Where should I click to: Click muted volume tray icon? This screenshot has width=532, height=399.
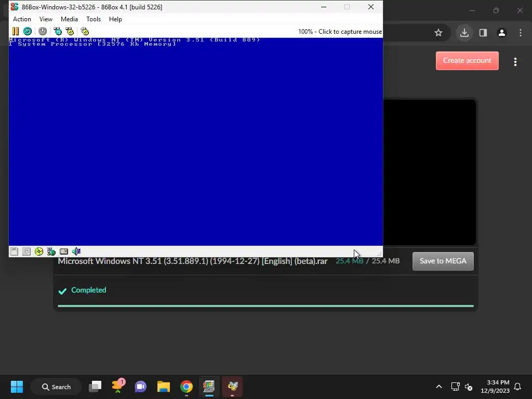click(x=469, y=387)
